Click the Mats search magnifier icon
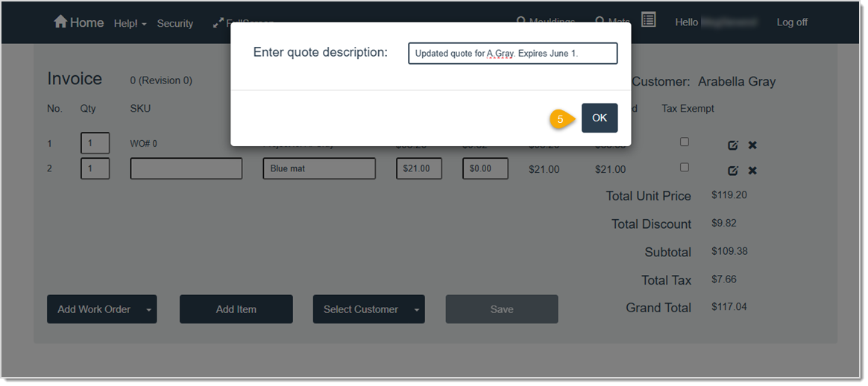Viewport: 868px width, 386px height. click(x=599, y=22)
